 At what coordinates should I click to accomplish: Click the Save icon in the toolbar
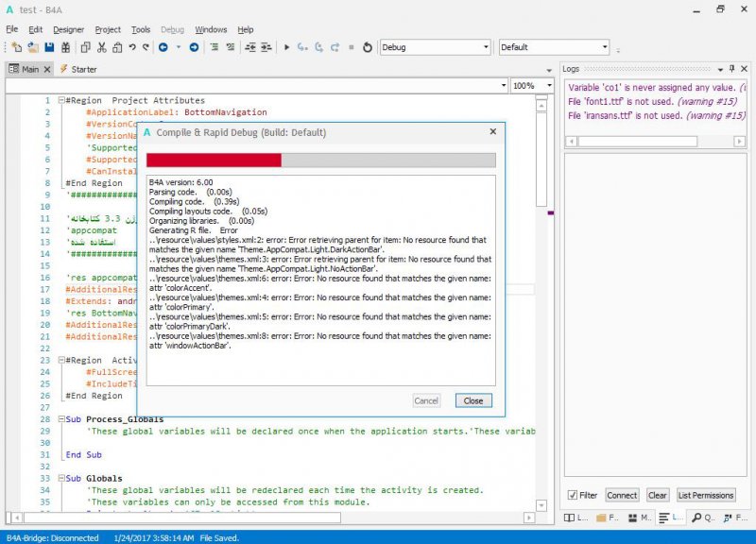point(49,47)
